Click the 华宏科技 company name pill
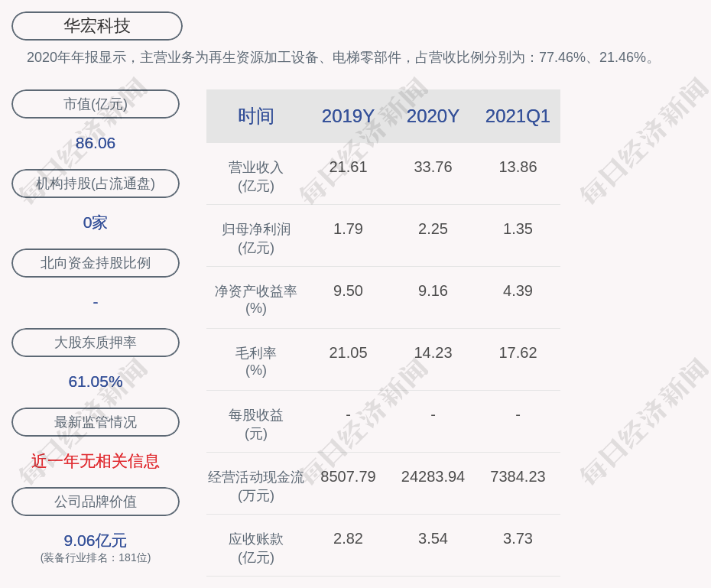 point(97,26)
